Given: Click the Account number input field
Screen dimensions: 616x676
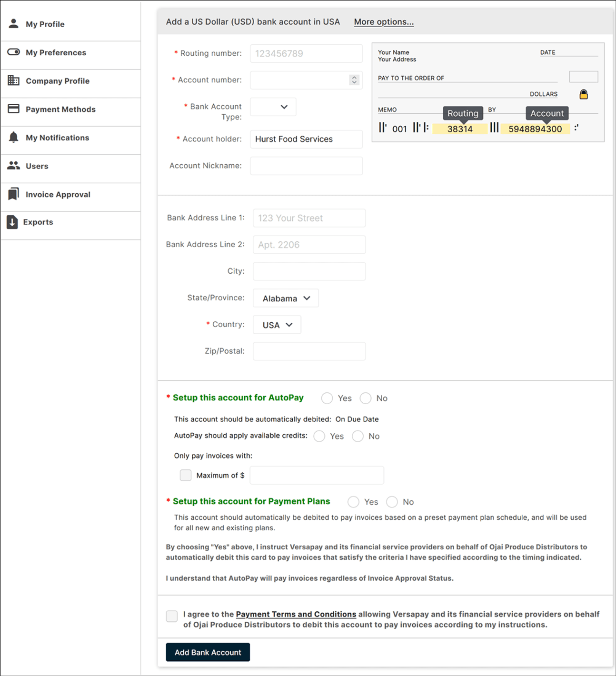Looking at the screenshot, I should pyautogui.click(x=307, y=80).
